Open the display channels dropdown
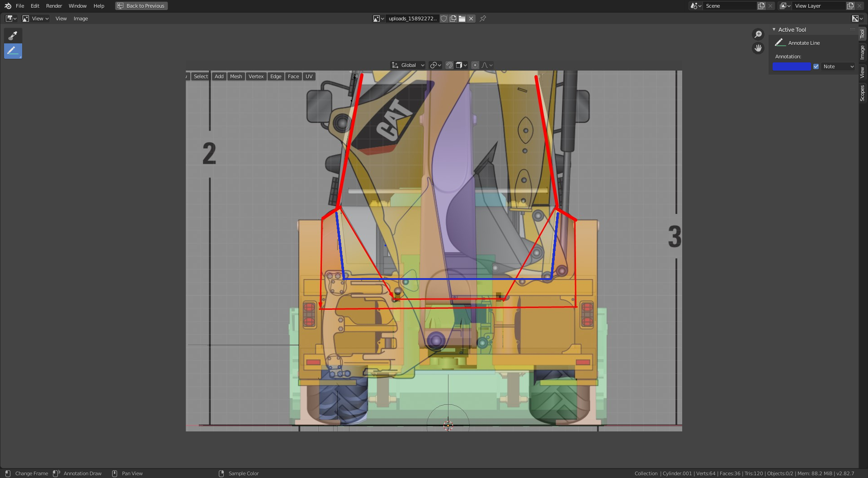The image size is (868, 478). pyautogui.click(x=857, y=19)
